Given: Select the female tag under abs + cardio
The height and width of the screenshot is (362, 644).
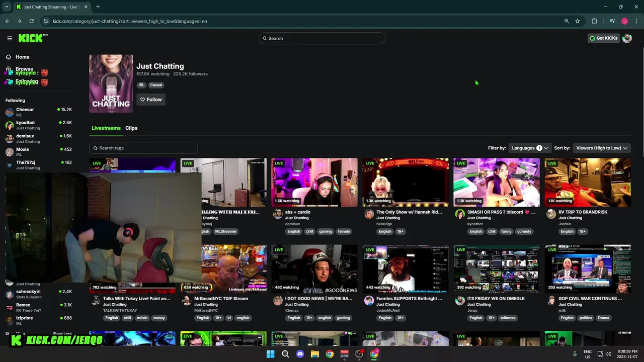Looking at the screenshot, I should pos(344,231).
